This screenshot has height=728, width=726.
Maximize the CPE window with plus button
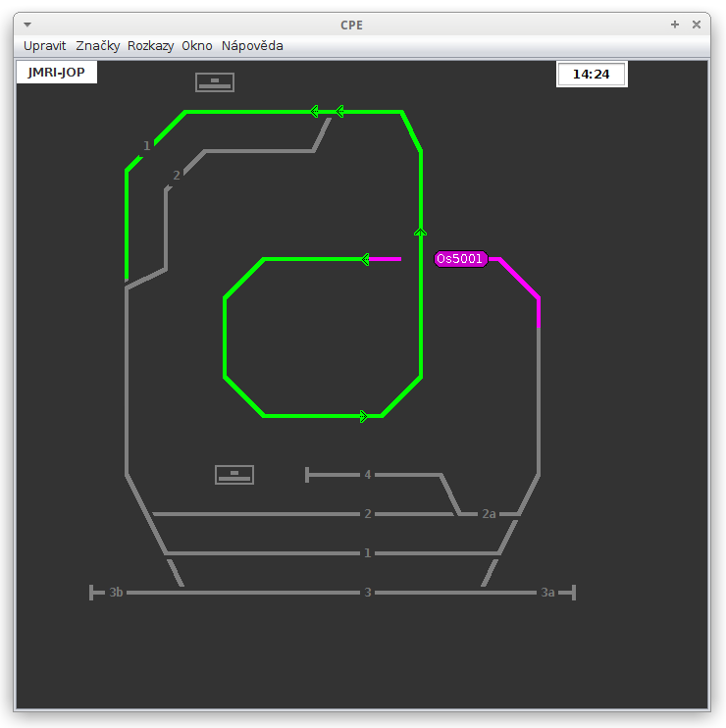coord(674,25)
